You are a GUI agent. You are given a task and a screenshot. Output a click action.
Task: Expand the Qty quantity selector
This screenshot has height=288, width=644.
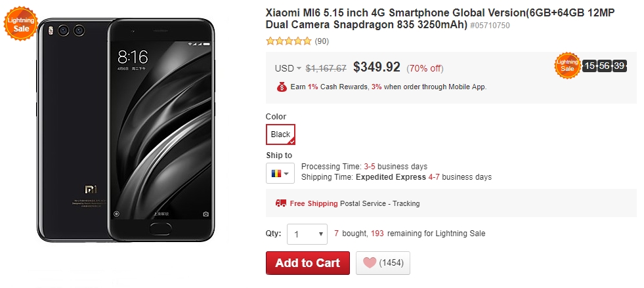pos(307,234)
